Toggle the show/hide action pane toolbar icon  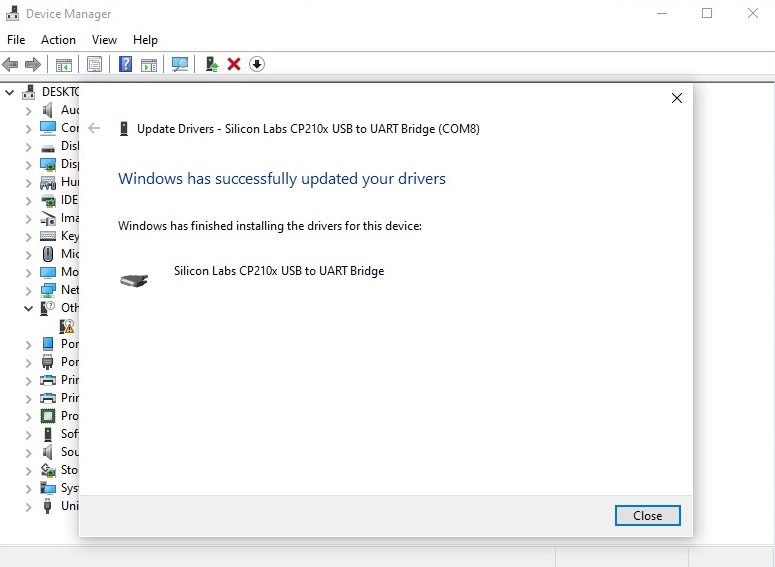tap(148, 64)
